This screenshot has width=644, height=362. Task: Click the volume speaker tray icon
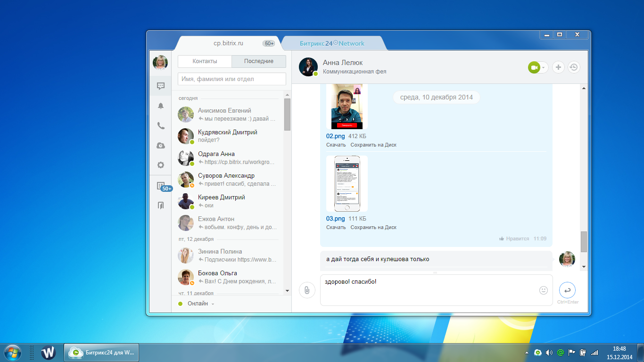click(x=549, y=352)
